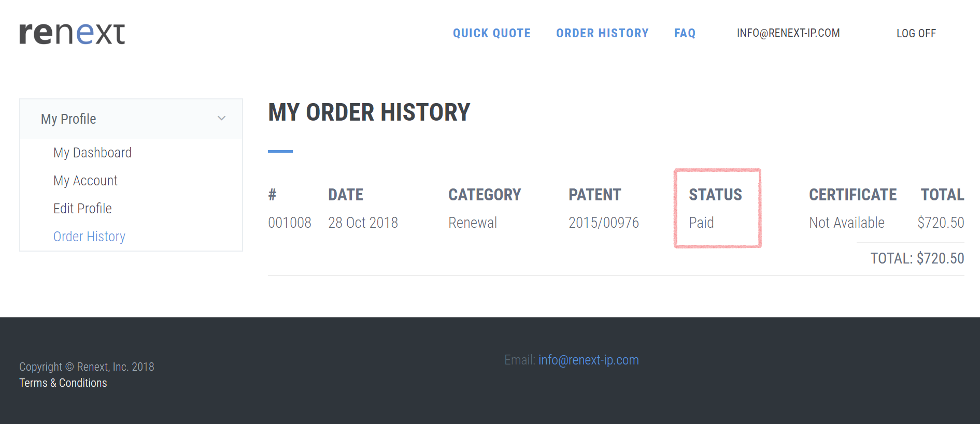Click the renext logo

(x=72, y=34)
